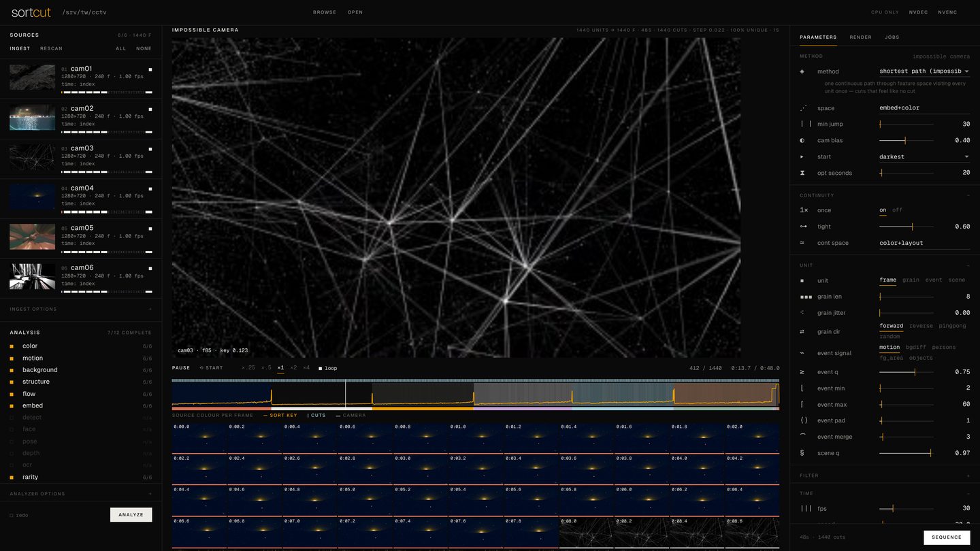The image size is (980, 551).
Task: Expand Ingest Options section
Action: pyautogui.click(x=81, y=310)
